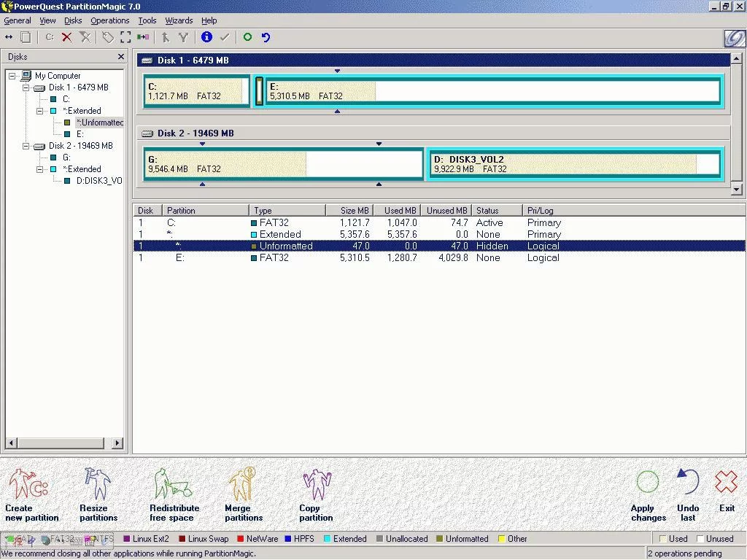Select D:DISK3_VOL in the Disks tree

[x=99, y=181]
